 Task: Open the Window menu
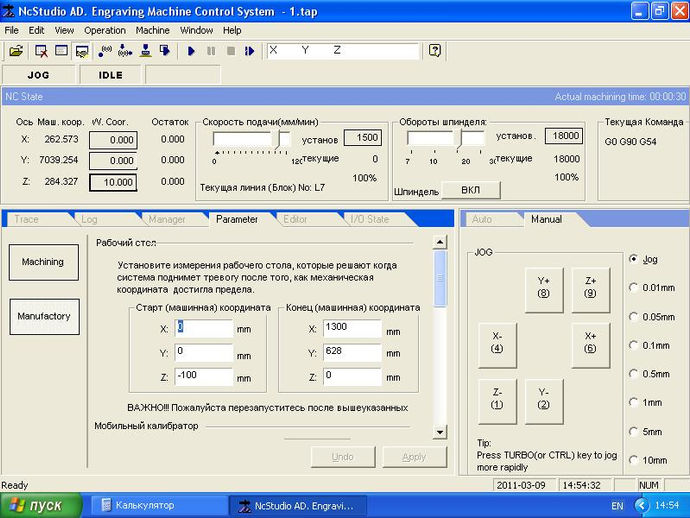click(196, 30)
